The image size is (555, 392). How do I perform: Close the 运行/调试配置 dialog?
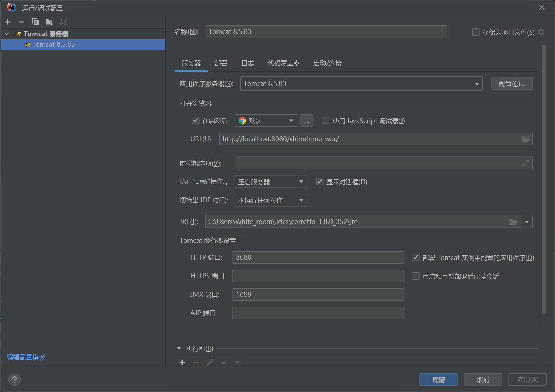point(542,7)
